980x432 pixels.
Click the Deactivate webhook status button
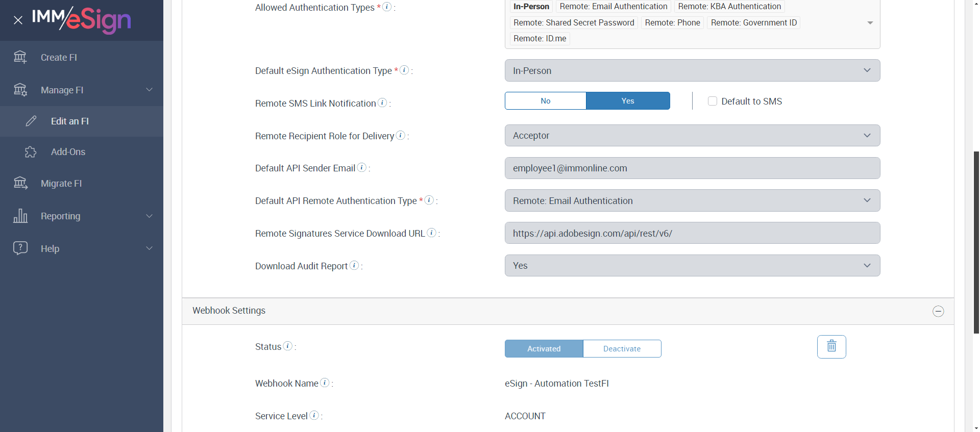click(622, 349)
